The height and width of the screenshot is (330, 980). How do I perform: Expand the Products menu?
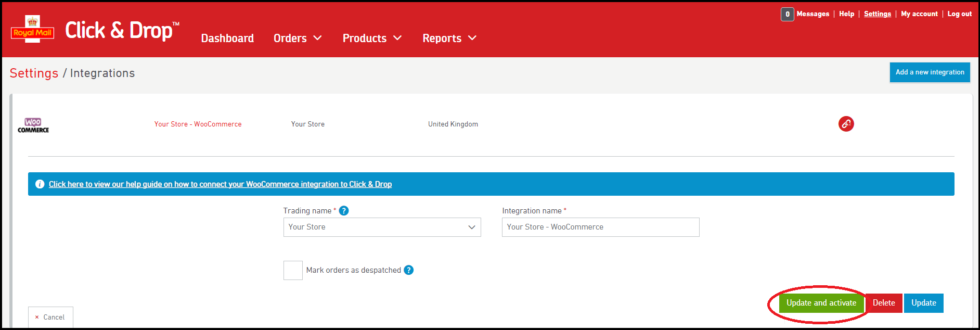point(372,39)
